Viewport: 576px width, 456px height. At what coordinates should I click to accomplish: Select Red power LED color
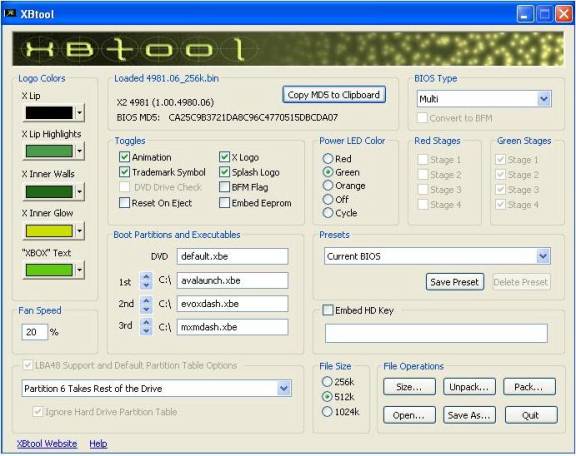click(x=328, y=159)
